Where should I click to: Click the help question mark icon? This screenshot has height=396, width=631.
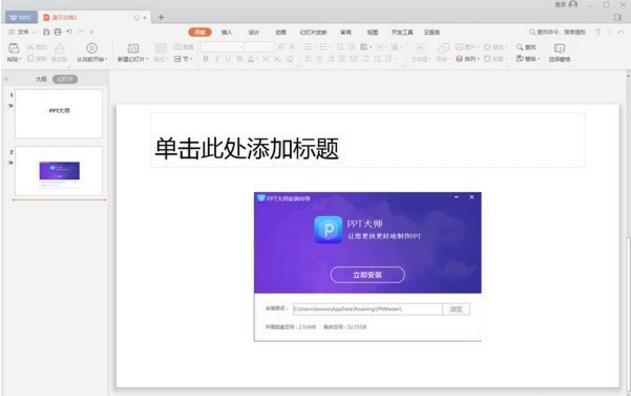(x=598, y=32)
